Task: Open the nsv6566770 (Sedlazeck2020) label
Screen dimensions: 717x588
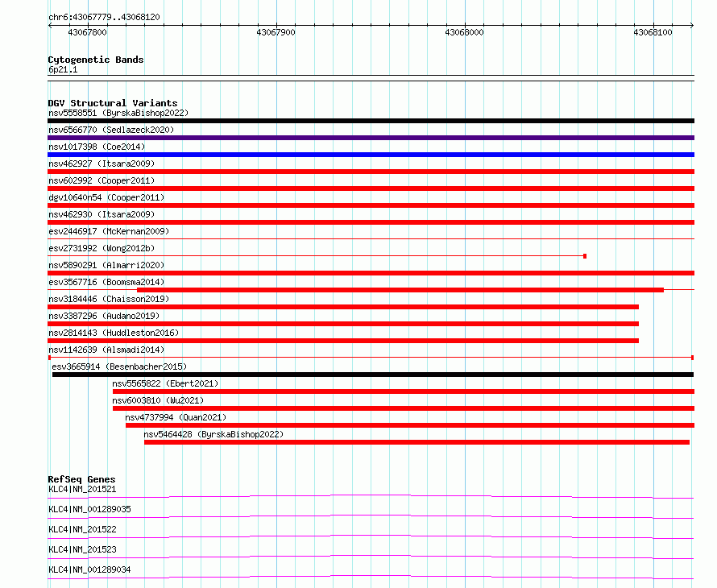Action: tap(111, 130)
